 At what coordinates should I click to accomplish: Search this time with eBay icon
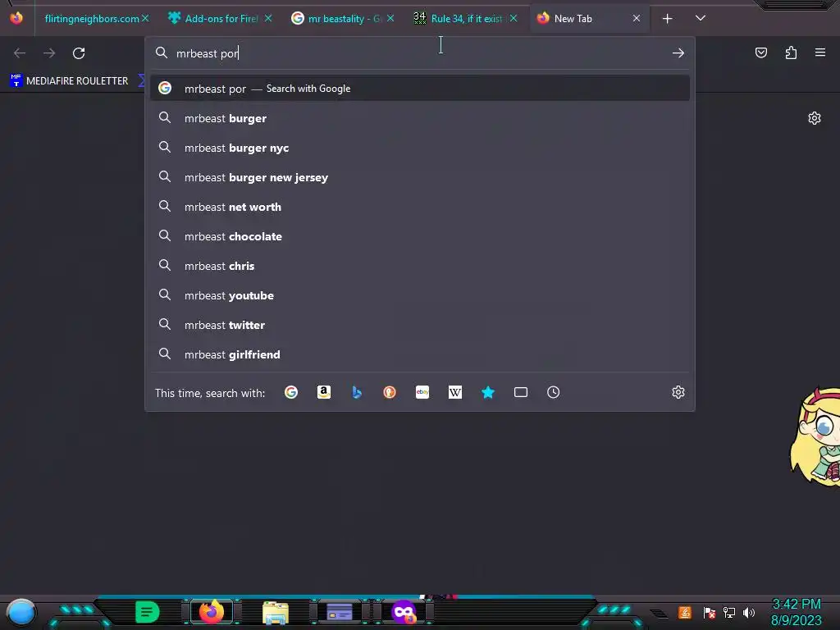pyautogui.click(x=422, y=392)
